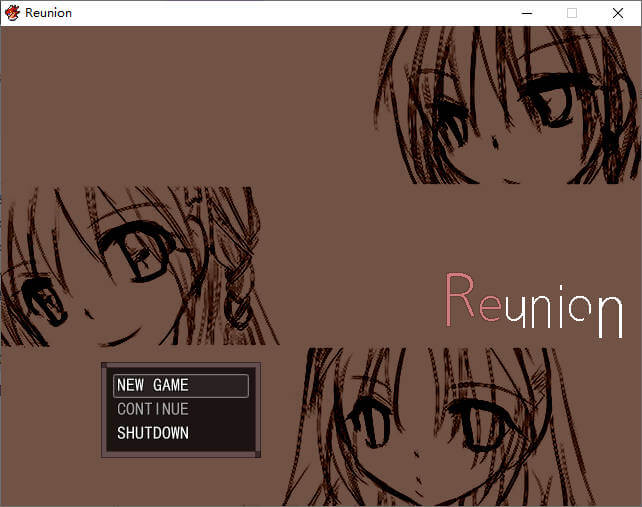Close the Reunion window with X

(618, 13)
